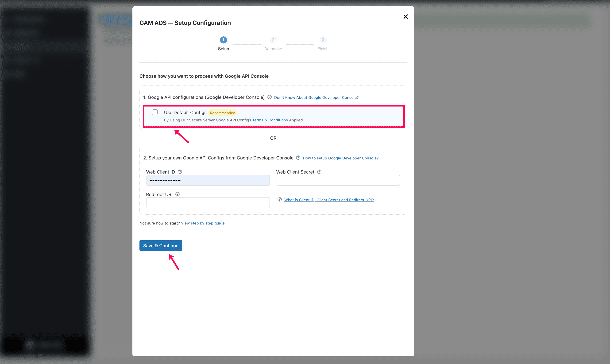
Task: Click help icon beside Google API configurations
Action: (270, 97)
